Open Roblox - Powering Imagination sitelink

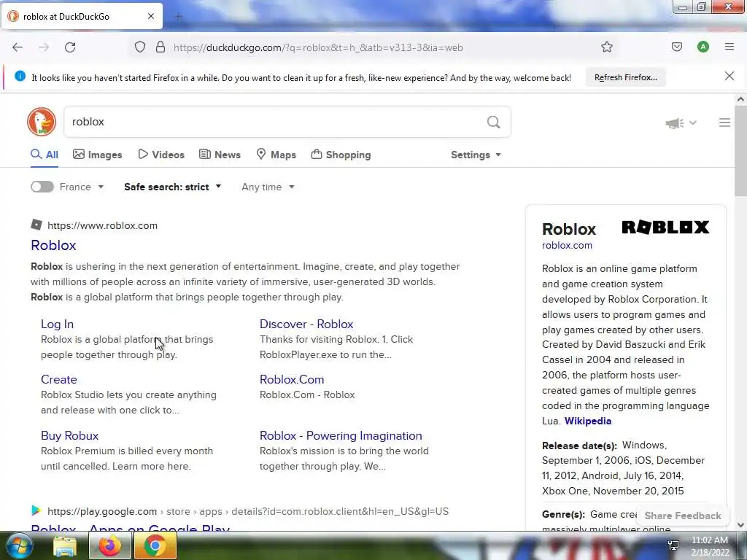point(341,436)
